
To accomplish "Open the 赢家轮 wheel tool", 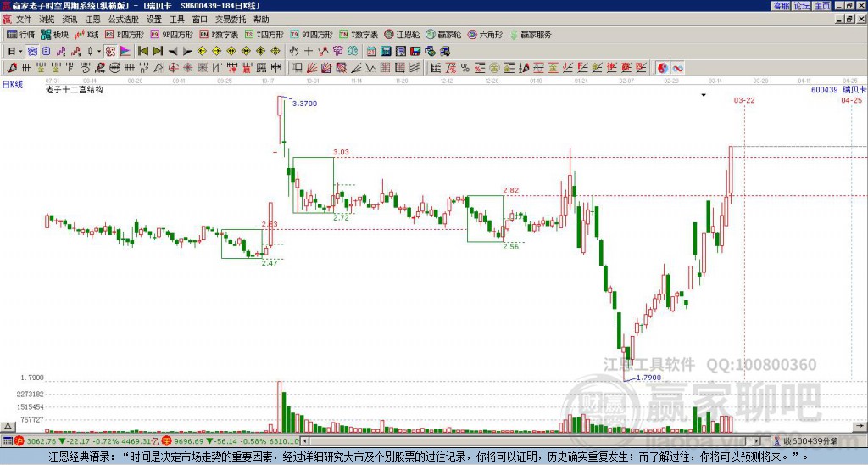I will (443, 34).
